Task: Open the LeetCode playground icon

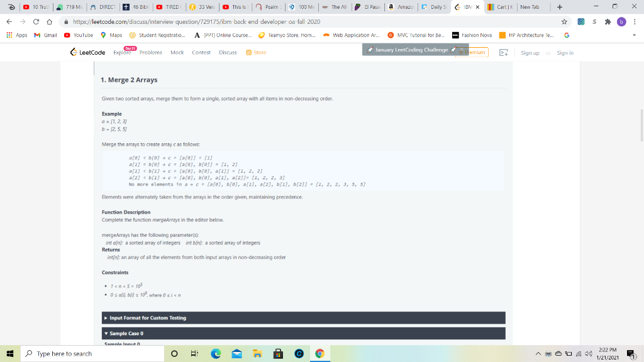Action: coord(504,53)
